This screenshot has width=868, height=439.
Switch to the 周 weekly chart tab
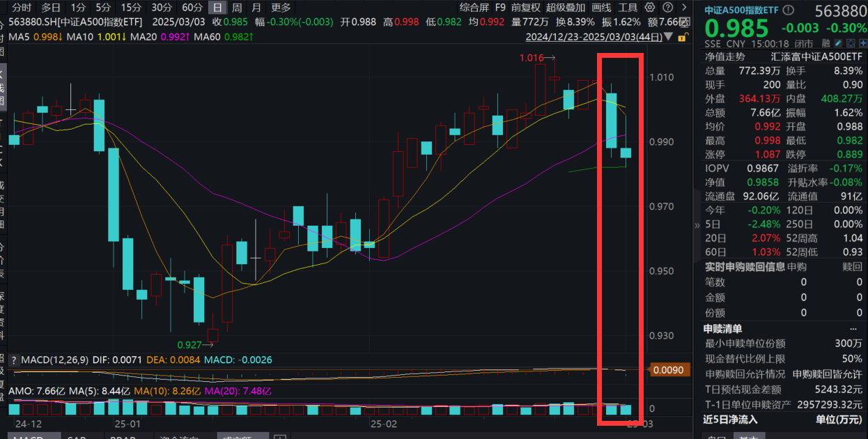click(236, 8)
